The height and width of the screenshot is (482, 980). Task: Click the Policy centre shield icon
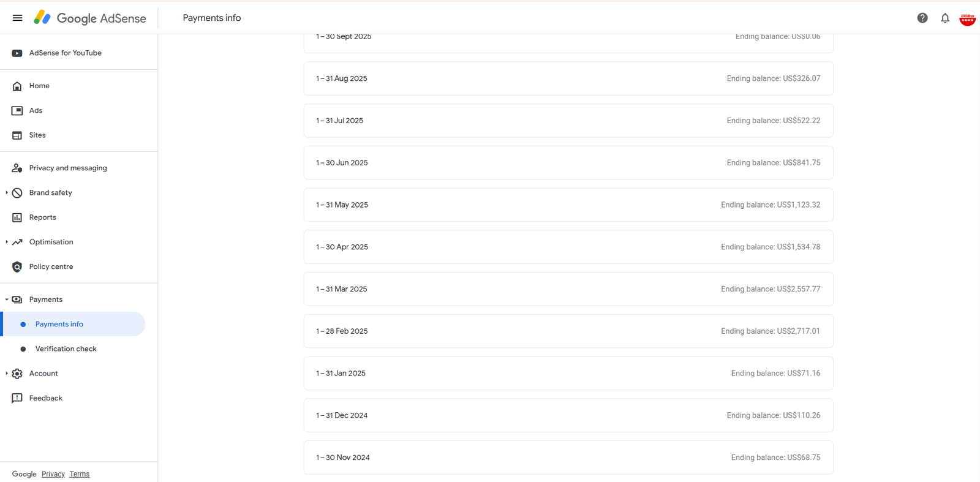pos(17,266)
